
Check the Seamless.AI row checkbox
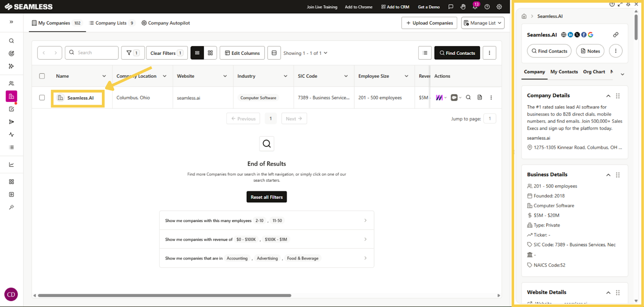coord(42,97)
